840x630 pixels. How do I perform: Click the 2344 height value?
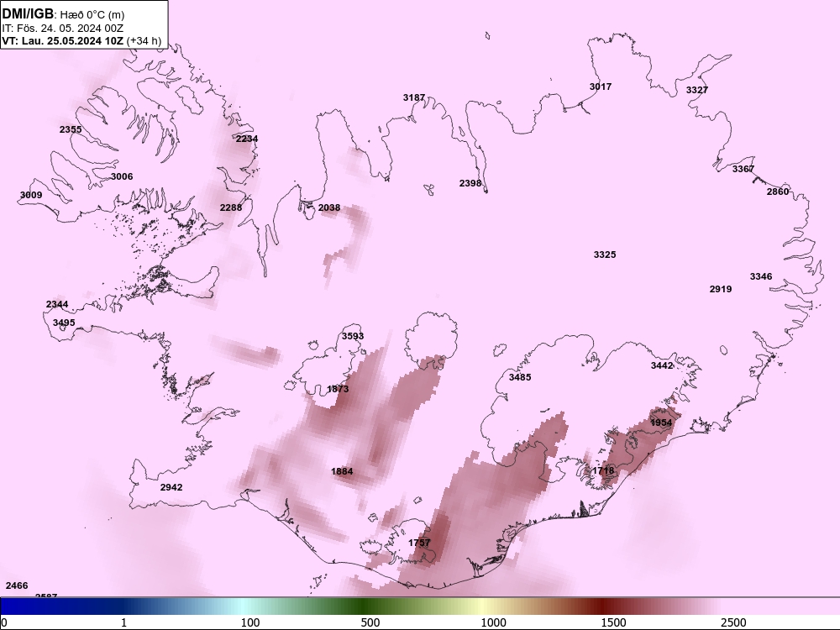click(x=57, y=305)
